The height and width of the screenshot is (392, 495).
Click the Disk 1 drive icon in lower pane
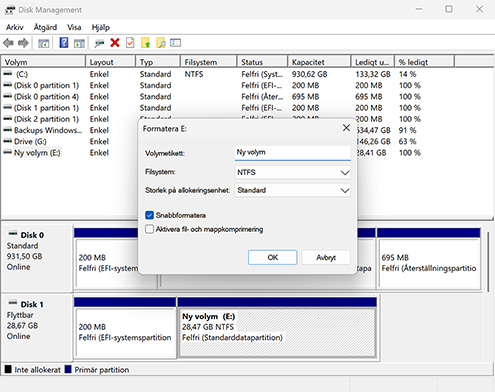pos(13,303)
